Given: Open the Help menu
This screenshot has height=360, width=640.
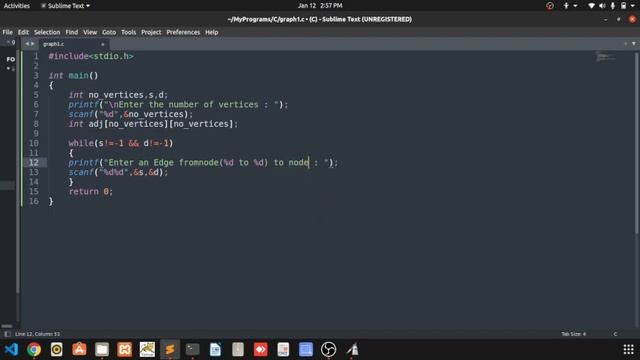Looking at the screenshot, I should pyautogui.click(x=211, y=32).
